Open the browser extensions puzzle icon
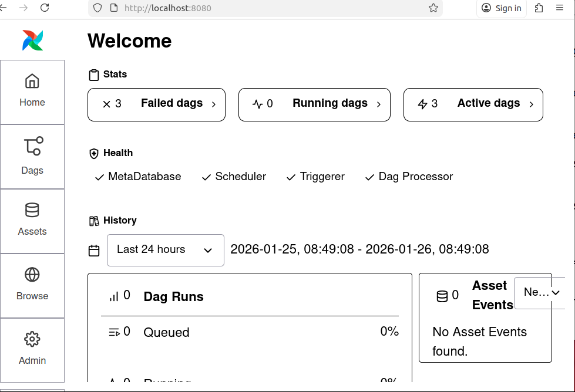The image size is (575, 392). click(539, 8)
